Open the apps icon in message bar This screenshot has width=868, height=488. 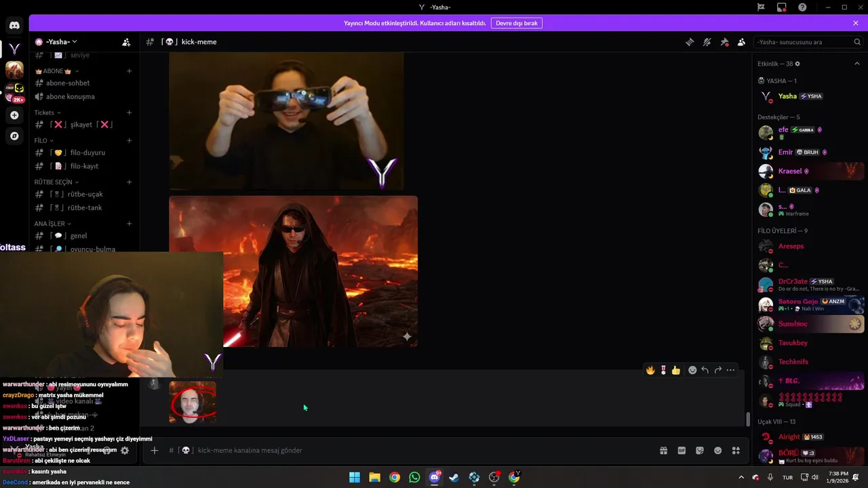click(x=736, y=451)
